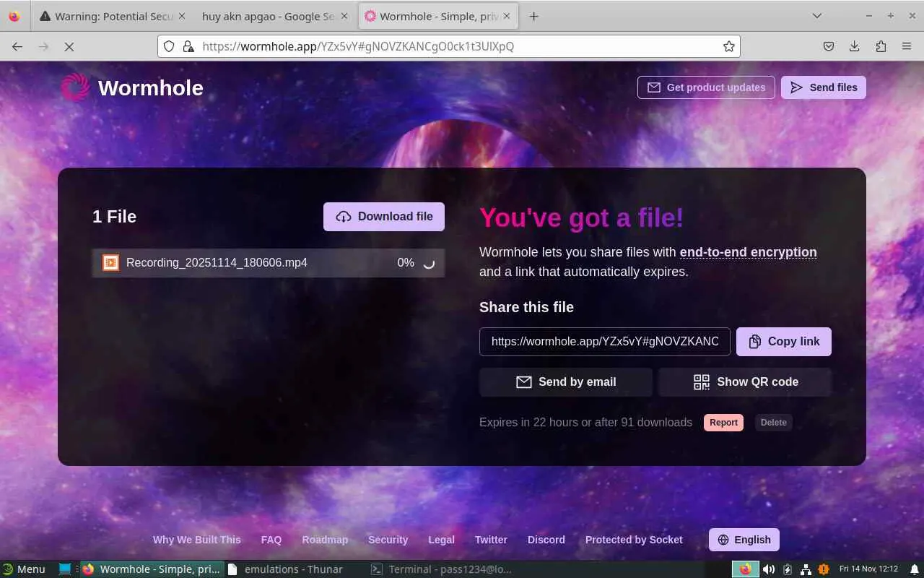This screenshot has width=924, height=578.
Task: Open the taskbar Menu button
Action: [x=24, y=569]
